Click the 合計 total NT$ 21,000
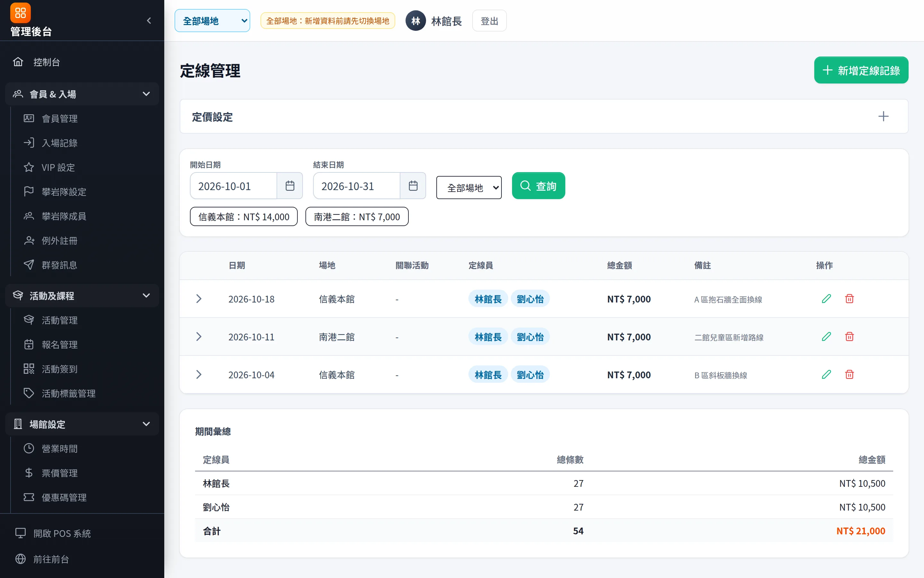Viewport: 924px width, 578px height. (x=860, y=531)
